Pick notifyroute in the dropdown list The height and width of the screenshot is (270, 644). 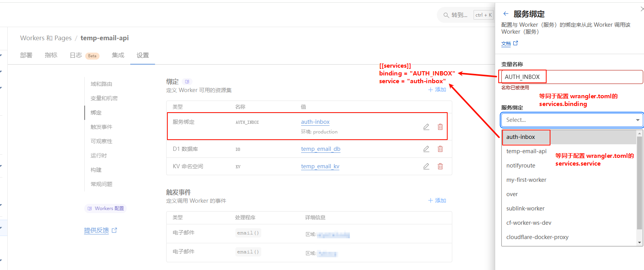[x=521, y=166]
